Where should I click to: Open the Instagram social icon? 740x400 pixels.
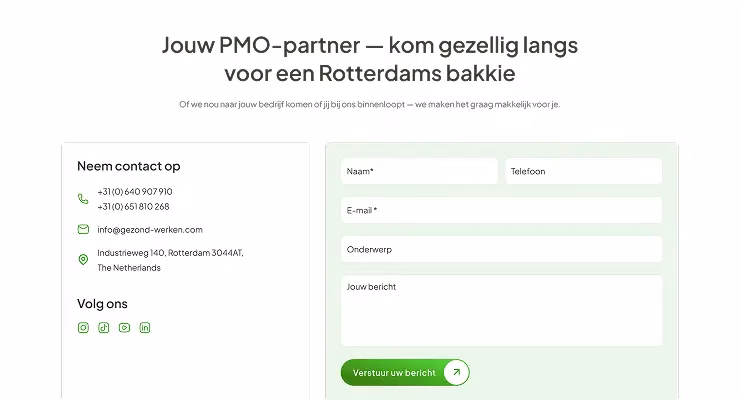point(83,327)
